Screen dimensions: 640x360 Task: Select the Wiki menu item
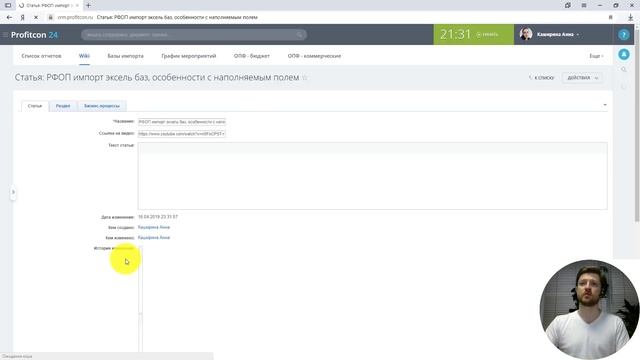84,56
